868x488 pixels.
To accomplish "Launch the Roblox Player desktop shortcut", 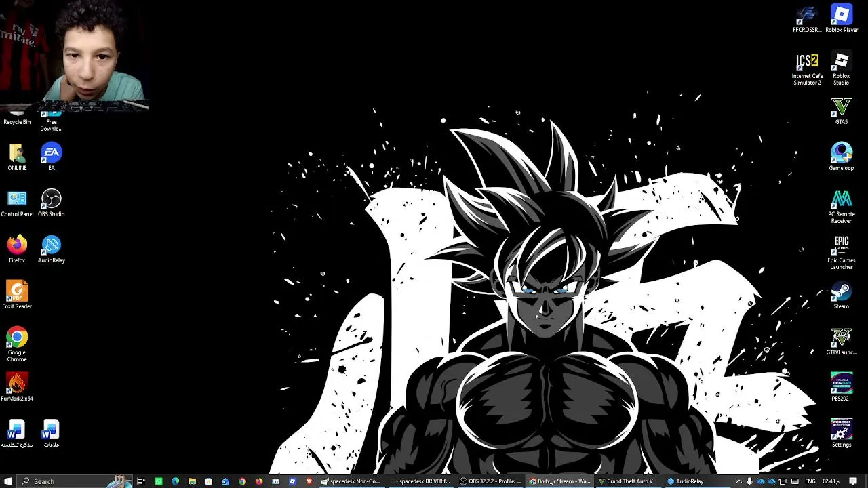I will click(841, 19).
